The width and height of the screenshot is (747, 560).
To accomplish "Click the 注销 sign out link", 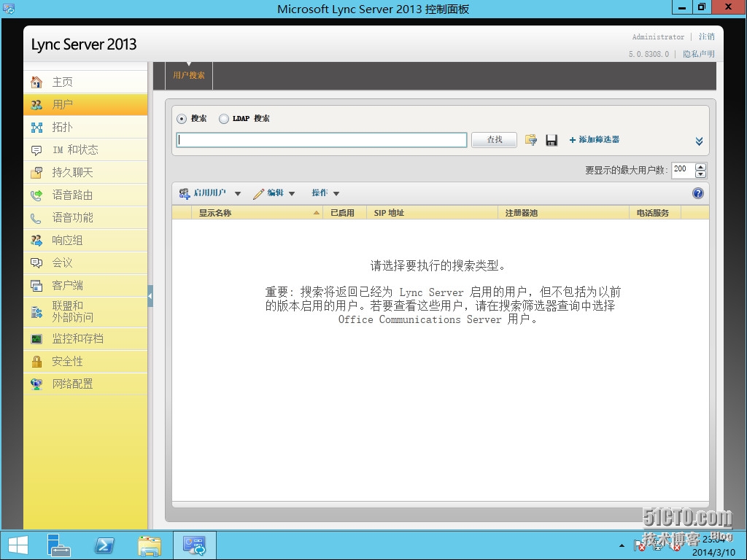I will (x=706, y=36).
